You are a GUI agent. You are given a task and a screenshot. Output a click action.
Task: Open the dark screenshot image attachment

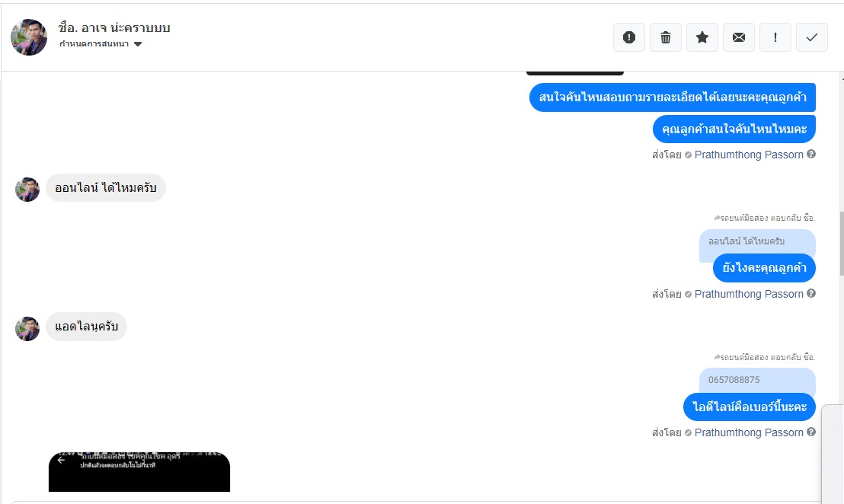[139, 472]
